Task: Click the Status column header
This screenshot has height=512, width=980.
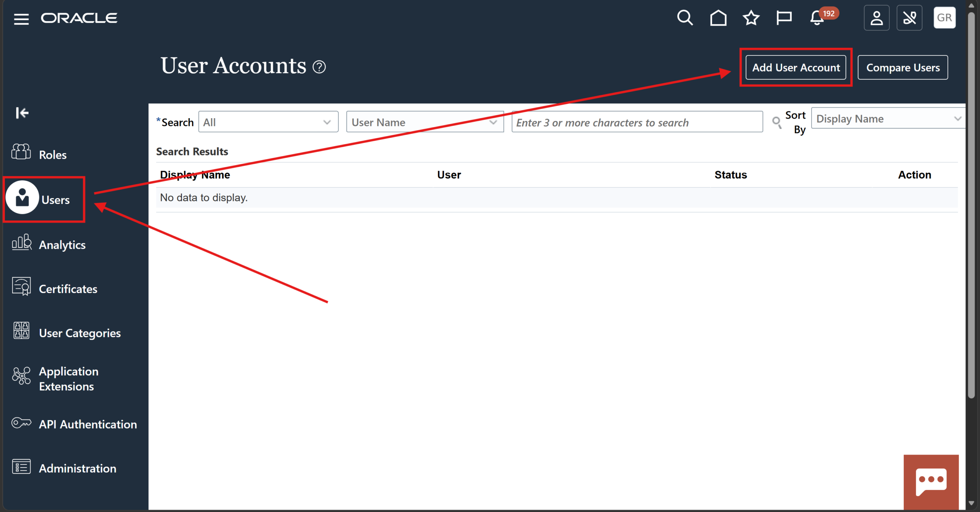Action: click(x=730, y=175)
